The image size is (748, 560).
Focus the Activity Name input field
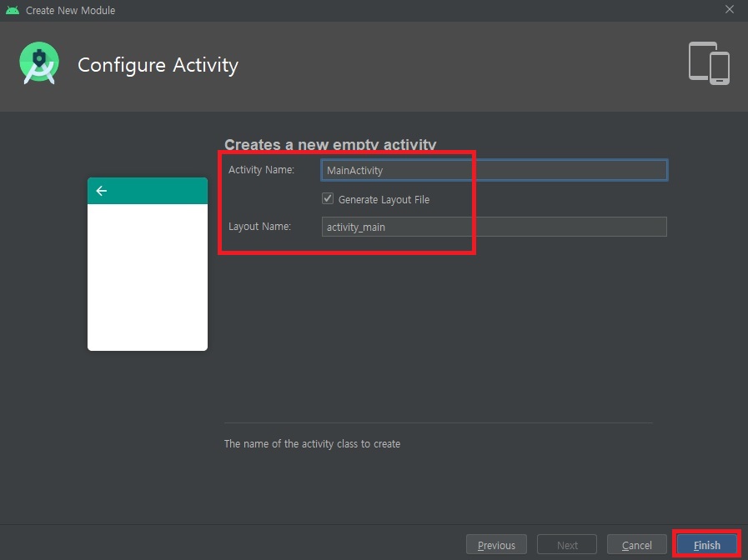[494, 170]
